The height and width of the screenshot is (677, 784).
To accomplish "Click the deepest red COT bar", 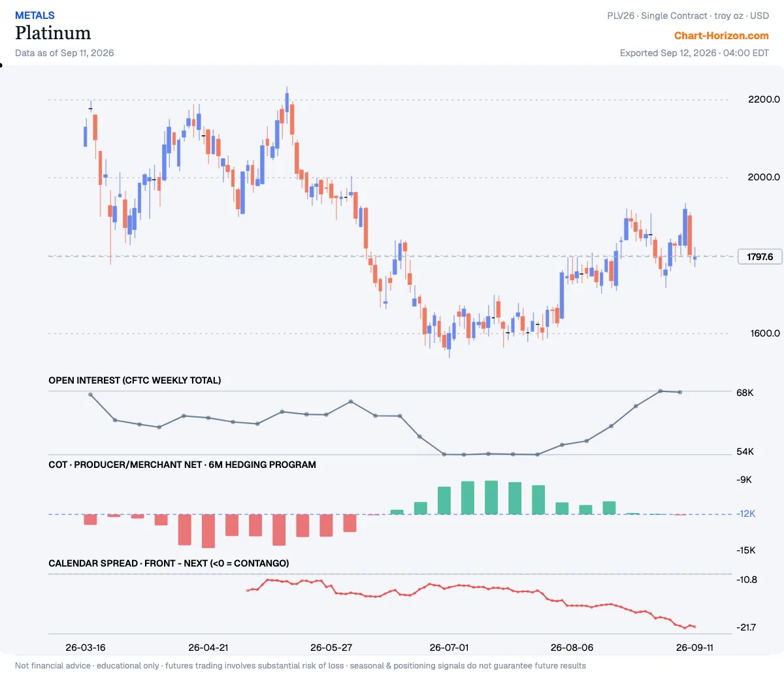I will pyautogui.click(x=208, y=531).
